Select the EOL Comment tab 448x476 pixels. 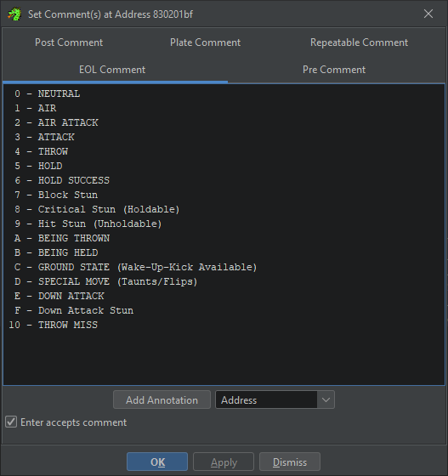click(112, 70)
